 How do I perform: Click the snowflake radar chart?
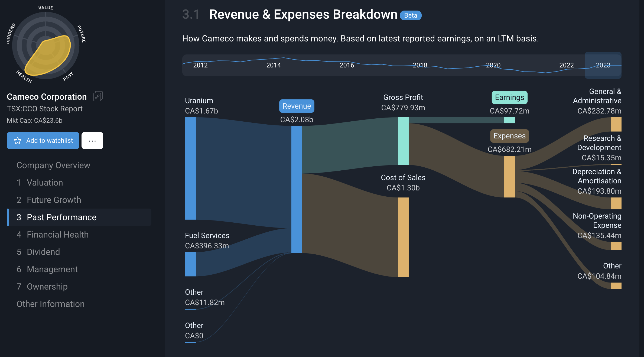46,46
